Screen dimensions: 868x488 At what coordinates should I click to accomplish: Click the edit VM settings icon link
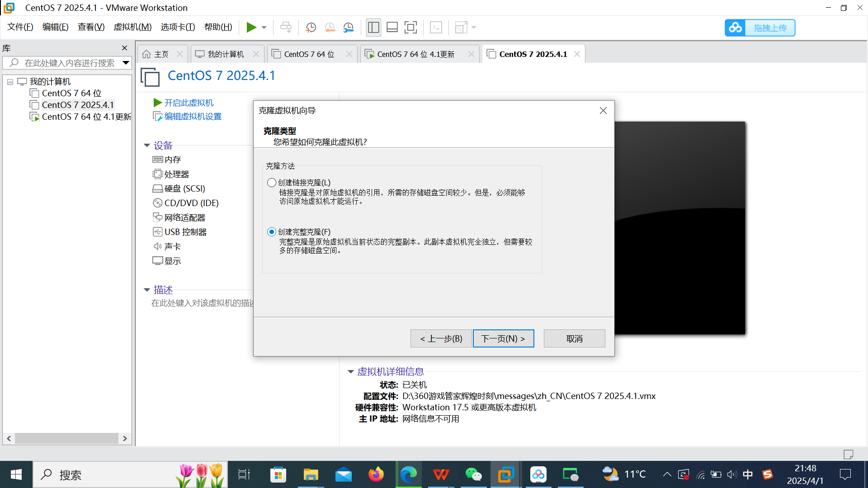(157, 117)
